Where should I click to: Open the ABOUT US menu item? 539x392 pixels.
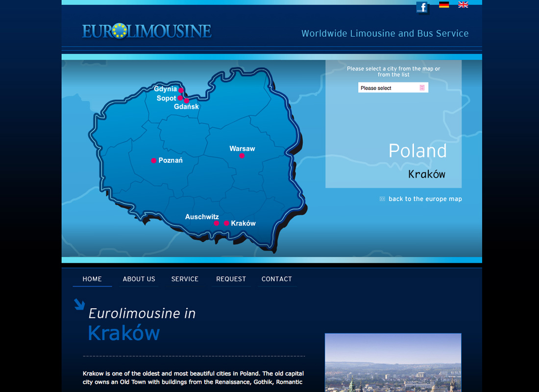click(139, 279)
